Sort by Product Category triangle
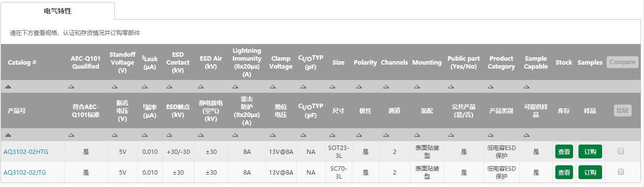644x187 pixels. pyautogui.click(x=491, y=86)
